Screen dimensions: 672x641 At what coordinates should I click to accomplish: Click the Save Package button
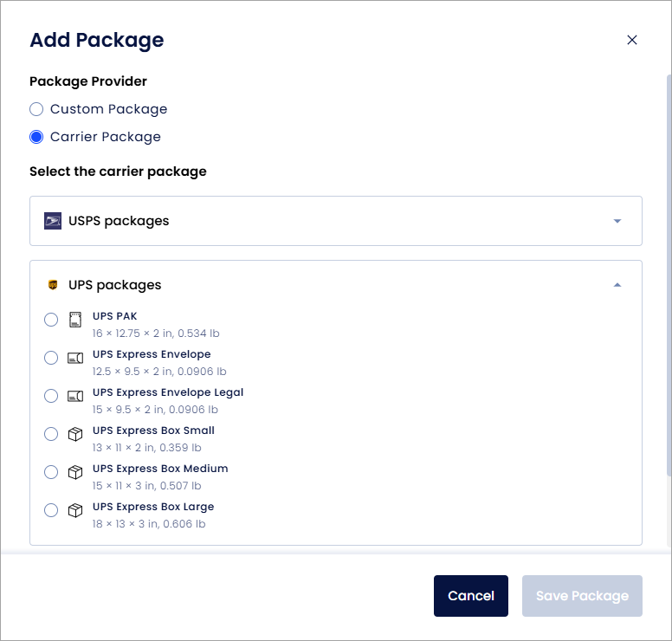tap(582, 596)
